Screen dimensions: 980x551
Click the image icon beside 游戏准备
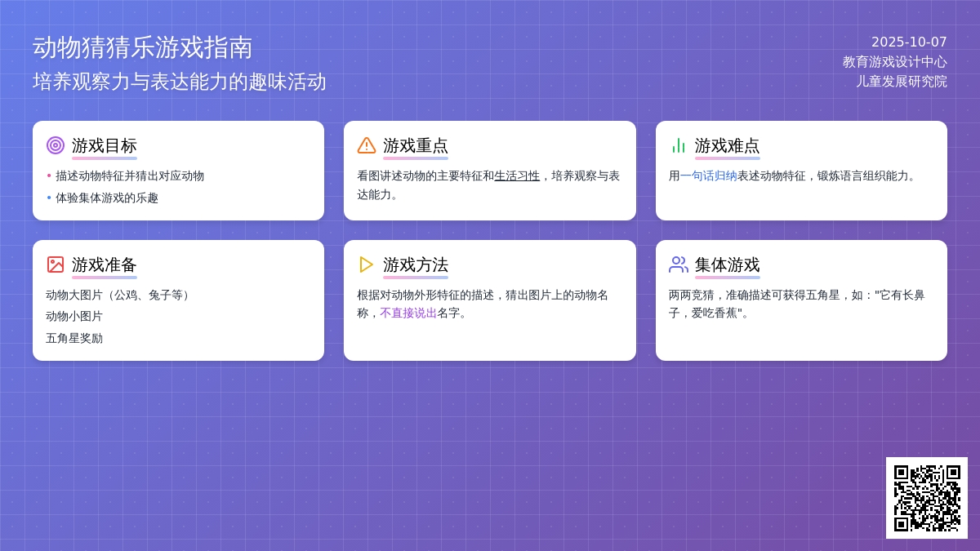click(x=56, y=264)
